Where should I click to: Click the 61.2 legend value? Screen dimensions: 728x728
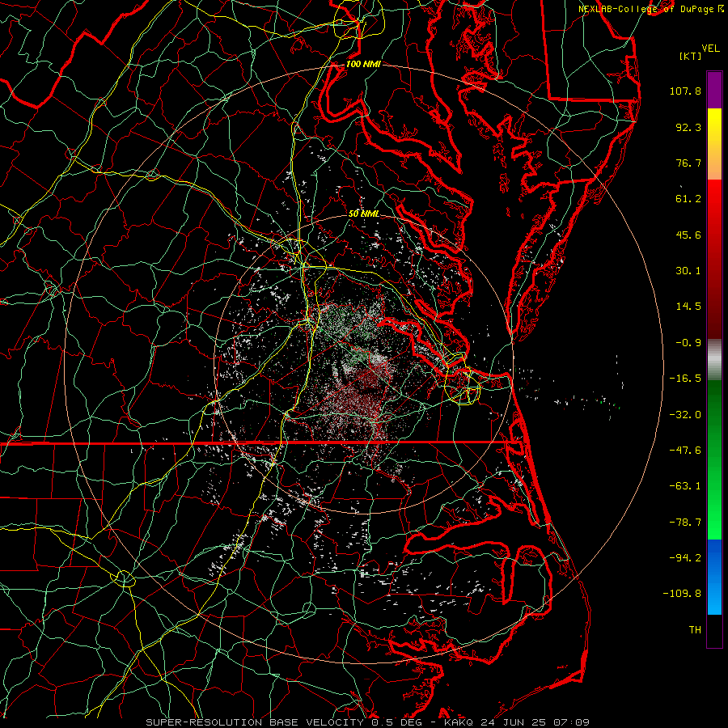688,199
